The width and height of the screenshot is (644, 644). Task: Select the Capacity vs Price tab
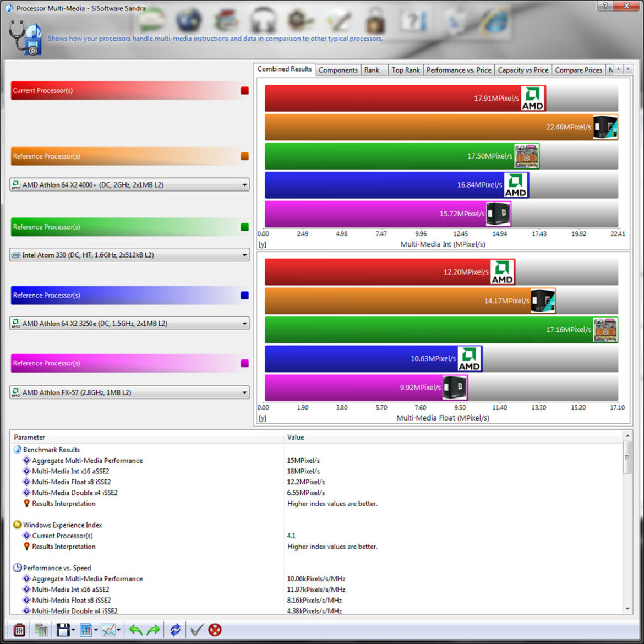point(523,70)
